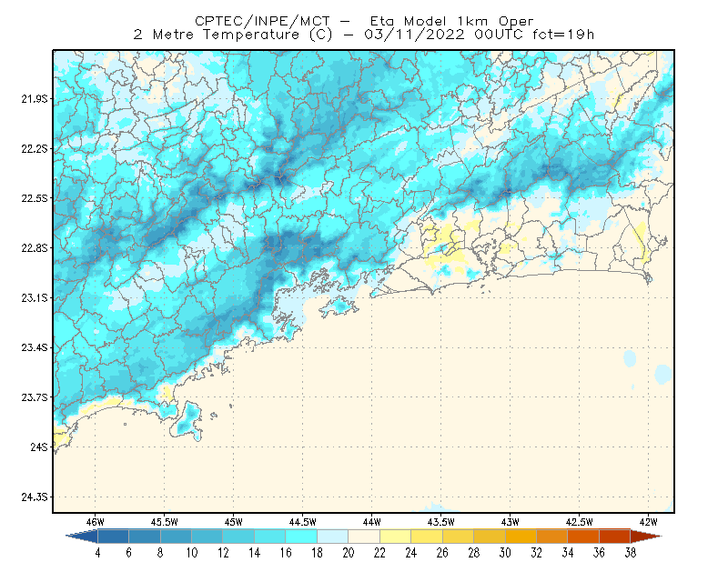Click the '21.9S' latitude label

pos(35,99)
